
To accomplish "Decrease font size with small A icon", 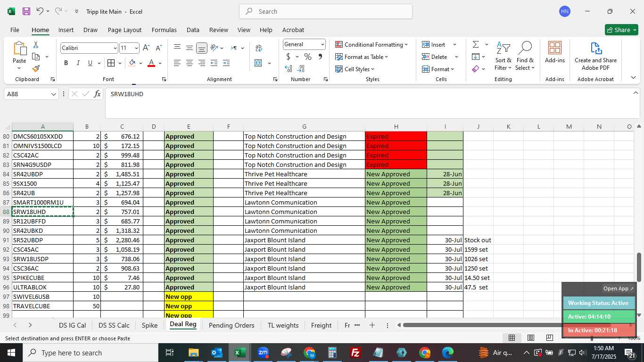I will coord(158,48).
